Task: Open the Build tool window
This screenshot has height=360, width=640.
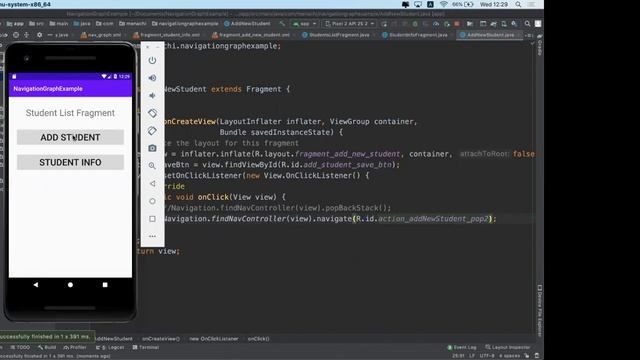Action: (47, 347)
